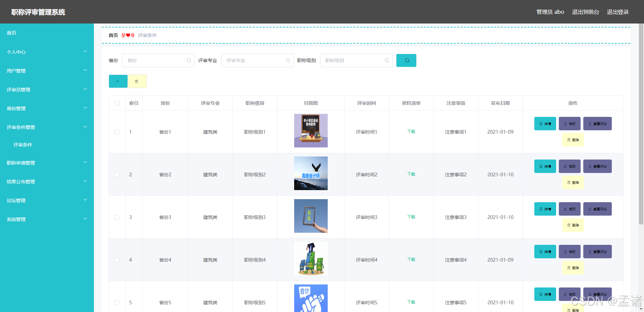Open 首页 in the sidebar
Image resolution: width=644 pixels, height=312 pixels.
47,33
